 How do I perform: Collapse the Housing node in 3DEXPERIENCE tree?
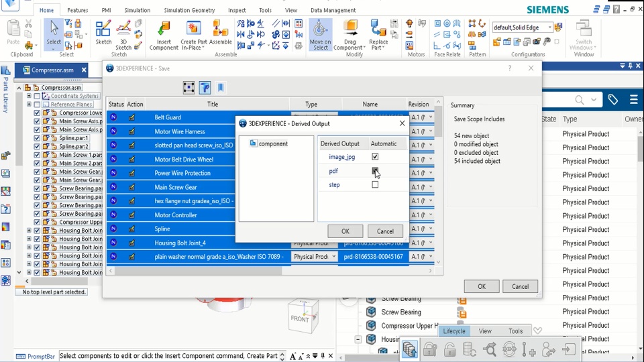358,339
